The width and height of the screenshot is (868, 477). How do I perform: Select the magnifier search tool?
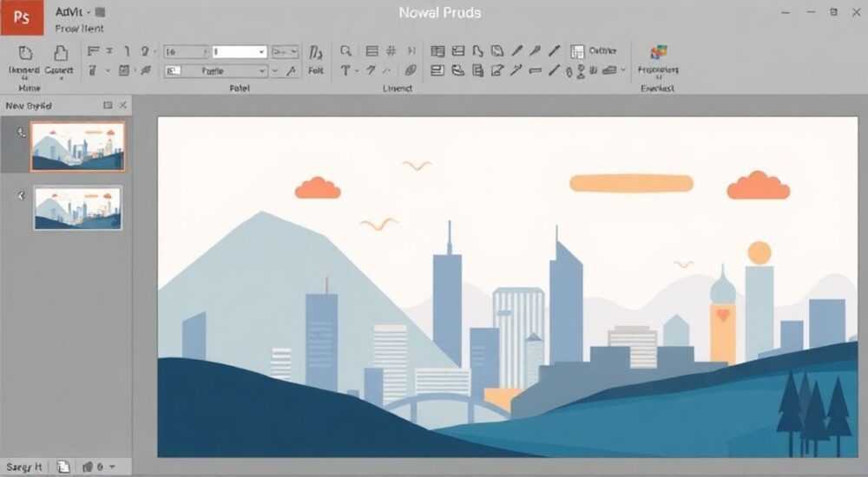pos(345,51)
